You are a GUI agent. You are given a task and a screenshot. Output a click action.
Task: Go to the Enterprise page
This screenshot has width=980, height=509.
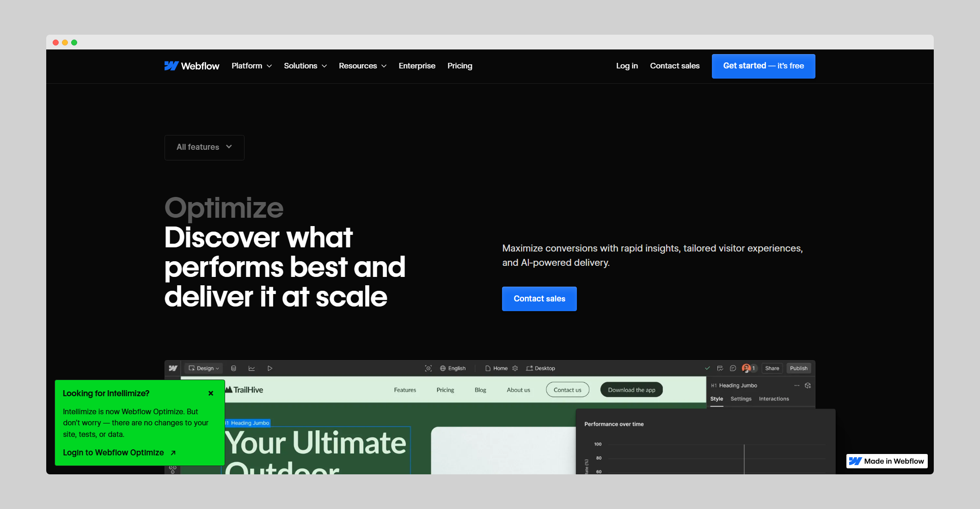pyautogui.click(x=417, y=66)
